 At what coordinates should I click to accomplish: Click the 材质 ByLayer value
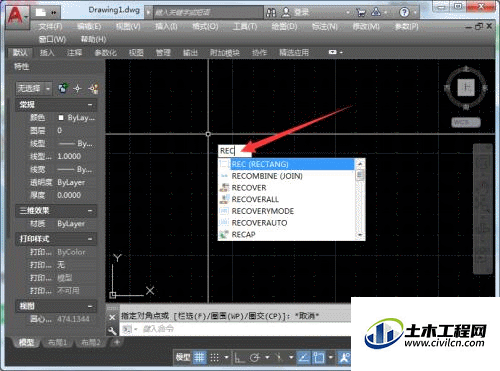pos(71,224)
